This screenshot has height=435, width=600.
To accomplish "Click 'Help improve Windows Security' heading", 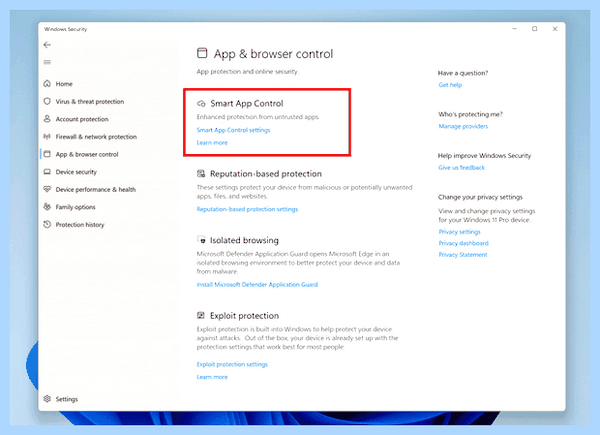I will 484,156.
